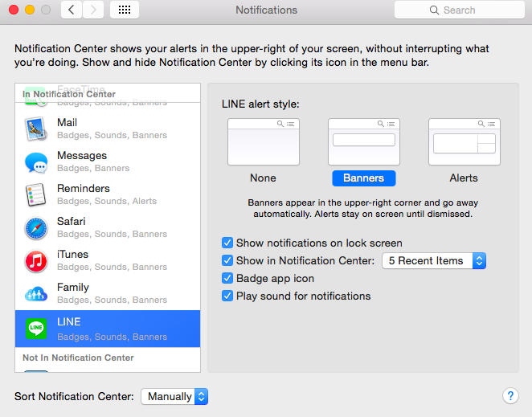Image resolution: width=532 pixels, height=417 pixels.
Task: Toggle Badge app icon checkbox
Action: [x=227, y=278]
